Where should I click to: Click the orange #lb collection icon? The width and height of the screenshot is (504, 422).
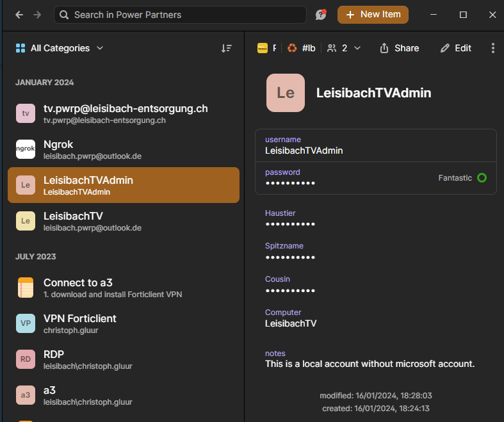(292, 48)
